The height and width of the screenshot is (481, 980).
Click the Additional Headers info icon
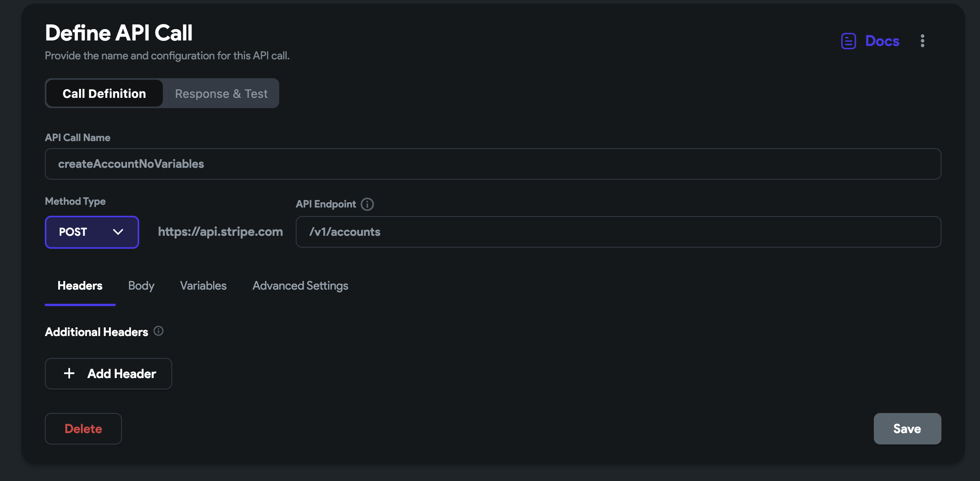coord(158,331)
